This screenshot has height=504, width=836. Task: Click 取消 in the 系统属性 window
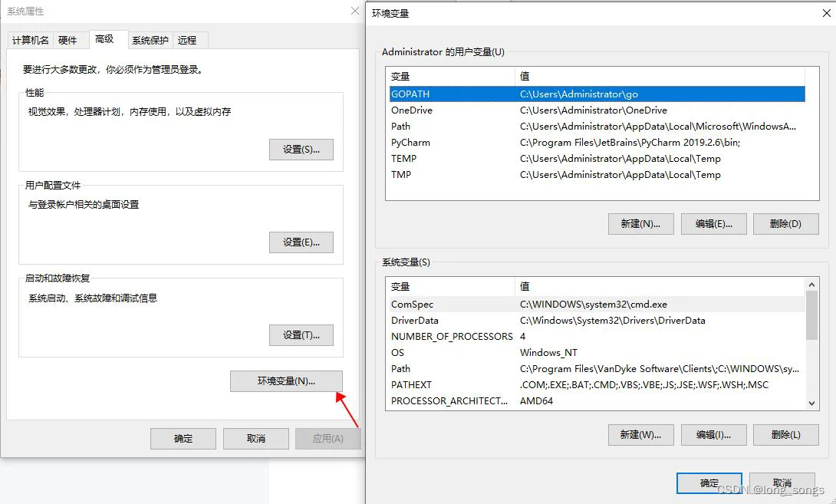(256, 438)
